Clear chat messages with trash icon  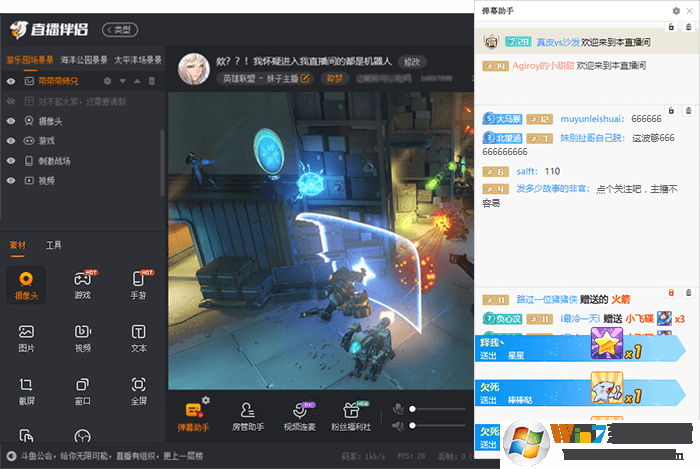[x=688, y=110]
